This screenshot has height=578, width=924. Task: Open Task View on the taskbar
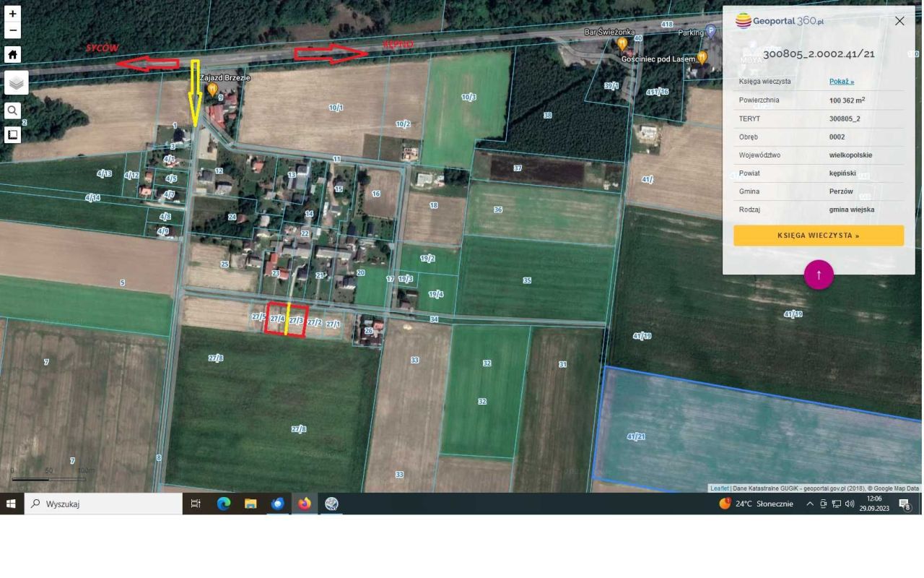tap(196, 504)
